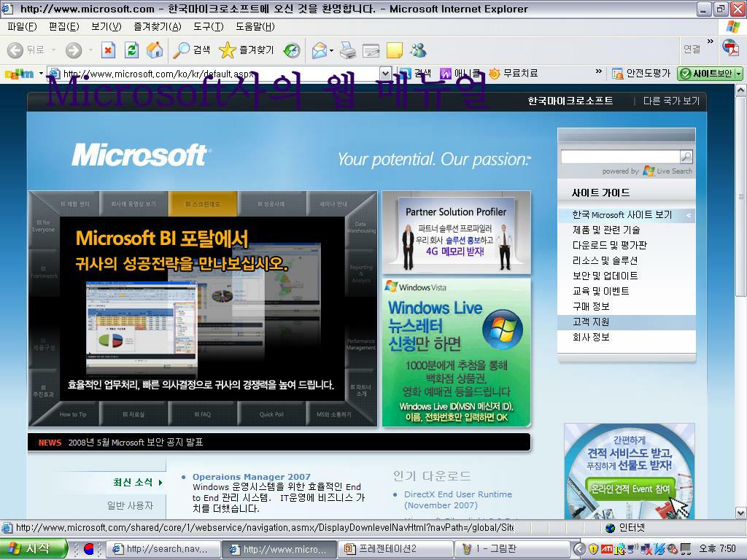Image resolution: width=747 pixels, height=560 pixels.
Task: Click the 무료치료 toolbar button
Action: pos(513,74)
